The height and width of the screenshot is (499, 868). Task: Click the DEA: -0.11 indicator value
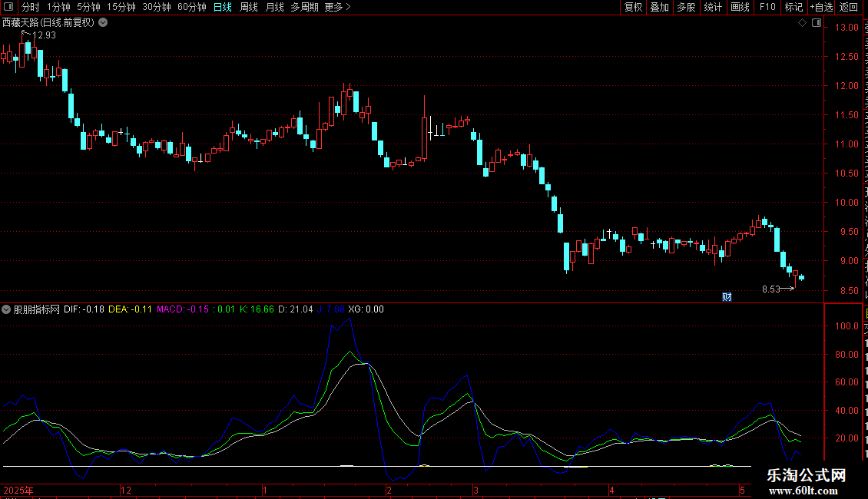point(130,309)
